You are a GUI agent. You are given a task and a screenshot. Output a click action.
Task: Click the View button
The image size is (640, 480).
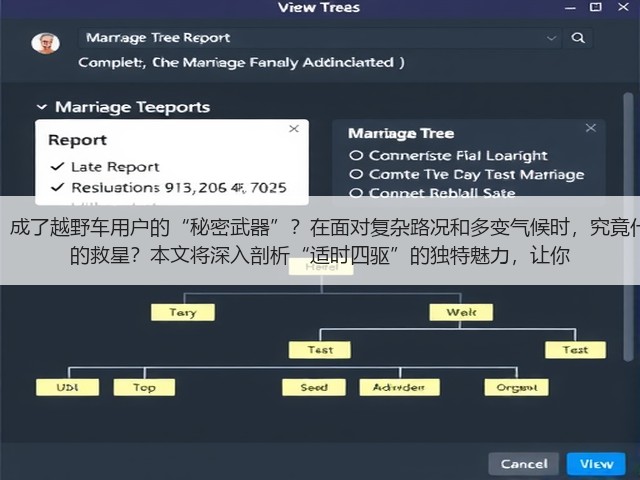[596, 464]
